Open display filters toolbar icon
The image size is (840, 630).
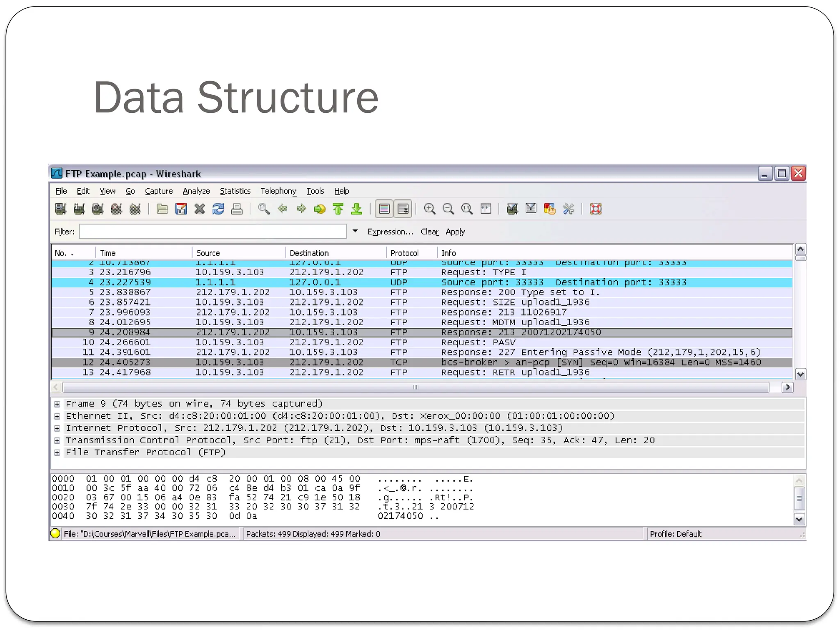click(x=531, y=209)
